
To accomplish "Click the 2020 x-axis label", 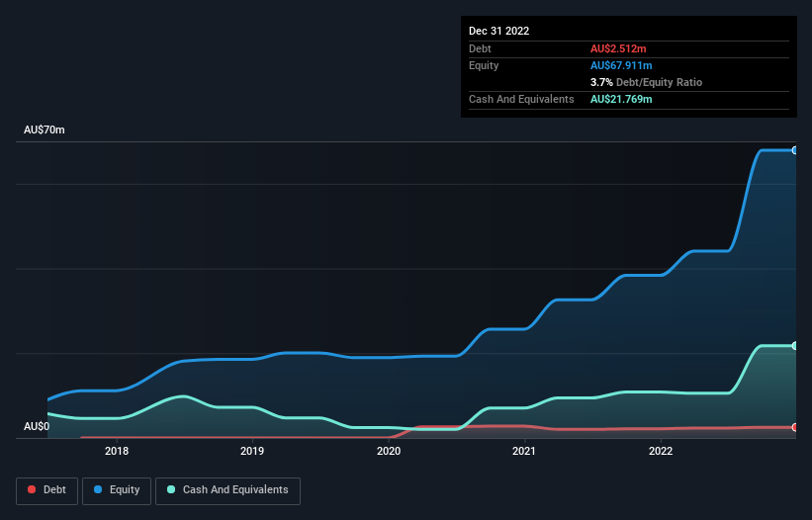I will (x=389, y=451).
